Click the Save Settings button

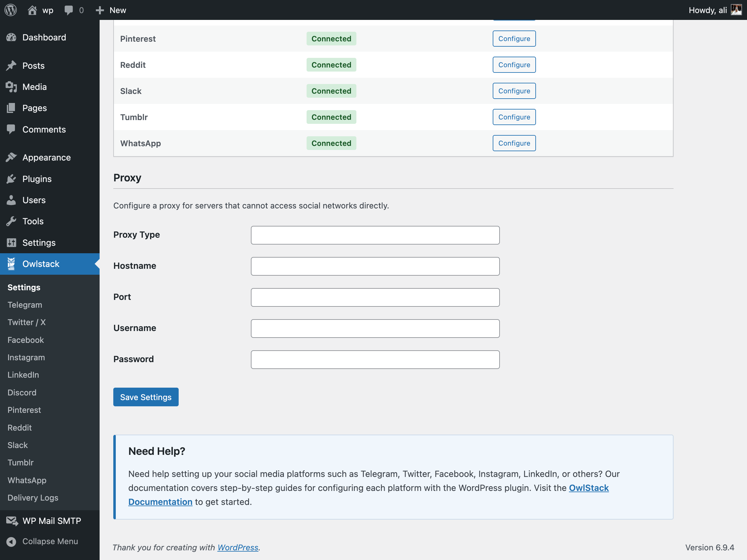click(x=146, y=397)
